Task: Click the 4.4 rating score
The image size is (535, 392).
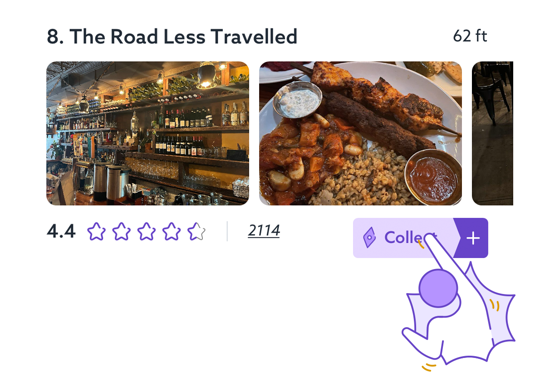Action: tap(61, 231)
